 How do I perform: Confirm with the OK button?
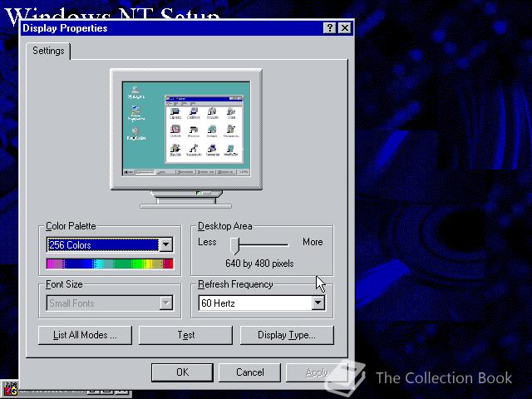pyautogui.click(x=182, y=372)
